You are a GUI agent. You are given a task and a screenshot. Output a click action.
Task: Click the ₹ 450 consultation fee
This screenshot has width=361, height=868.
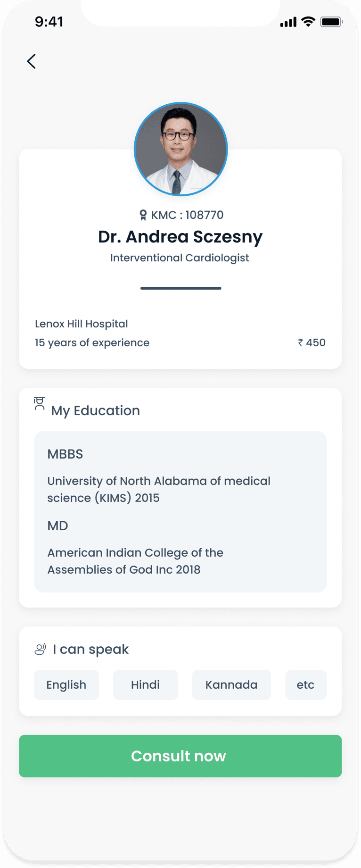click(312, 342)
